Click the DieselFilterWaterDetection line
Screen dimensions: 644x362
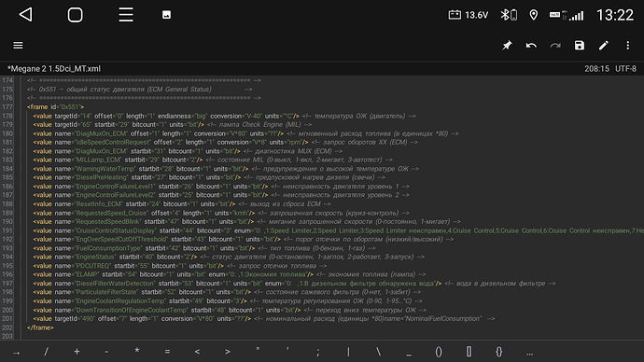pos(294,284)
